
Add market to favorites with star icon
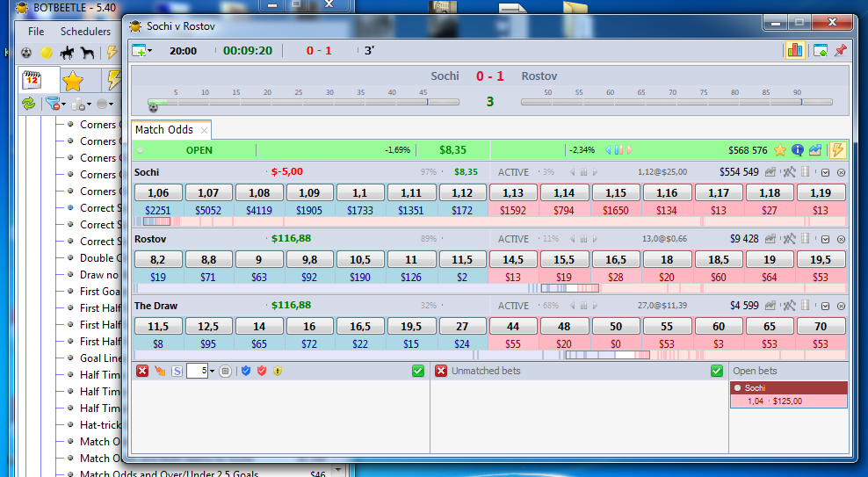click(780, 150)
